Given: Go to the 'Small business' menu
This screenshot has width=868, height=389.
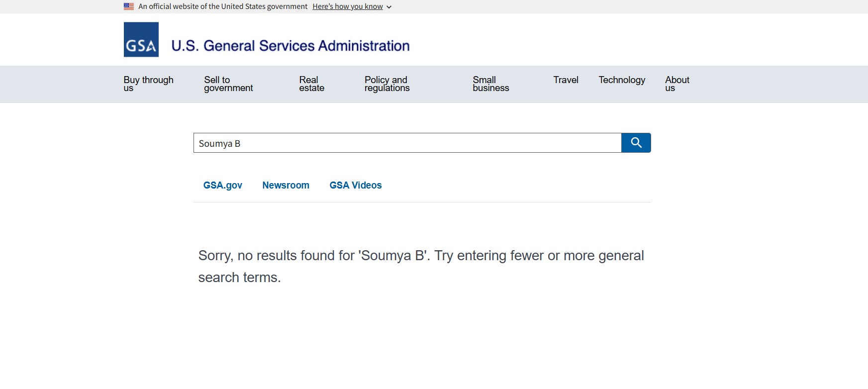Looking at the screenshot, I should 490,84.
